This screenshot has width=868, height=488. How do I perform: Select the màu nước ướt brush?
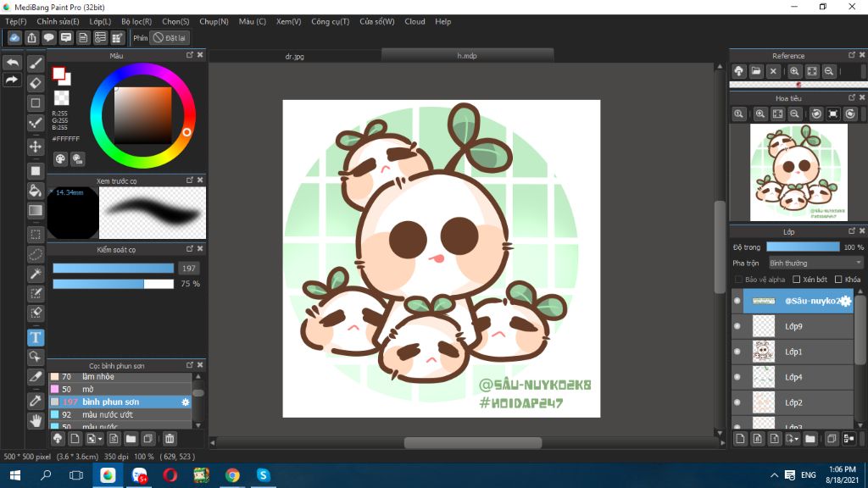(120, 414)
